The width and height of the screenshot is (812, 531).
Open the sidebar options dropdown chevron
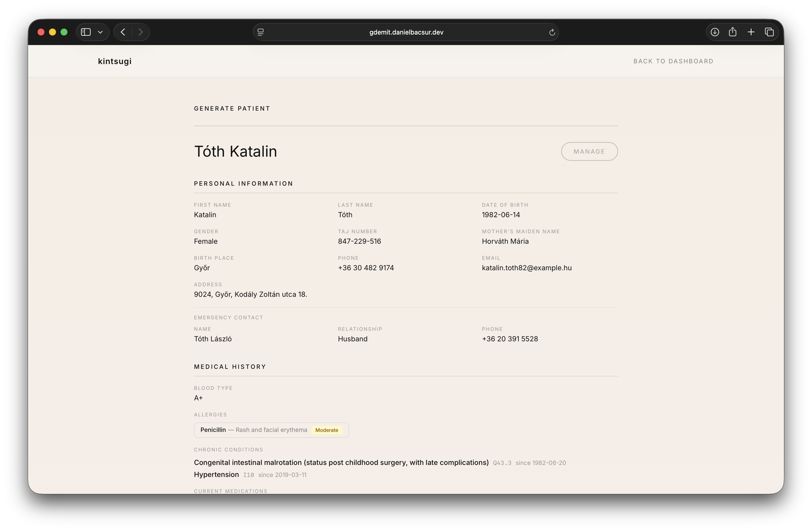[x=100, y=32]
